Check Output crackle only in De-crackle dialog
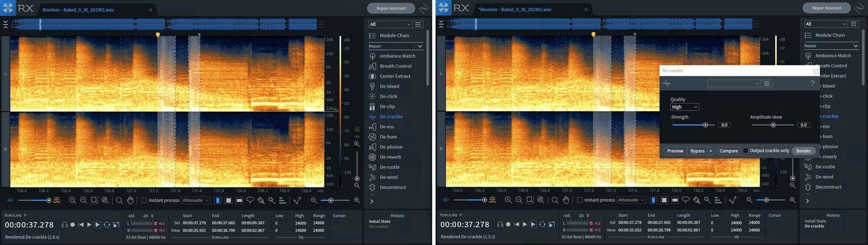868x245 pixels. (x=746, y=151)
